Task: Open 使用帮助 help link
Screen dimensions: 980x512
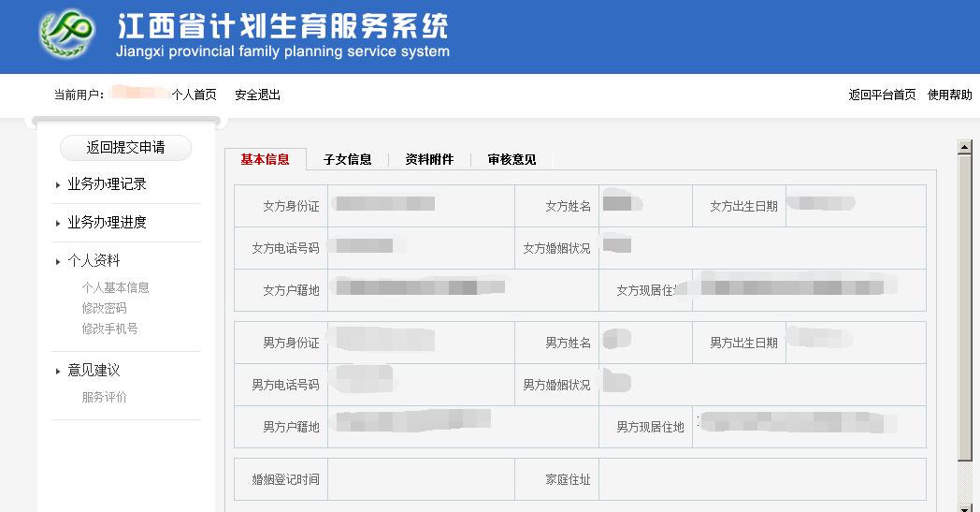Action: tap(949, 95)
